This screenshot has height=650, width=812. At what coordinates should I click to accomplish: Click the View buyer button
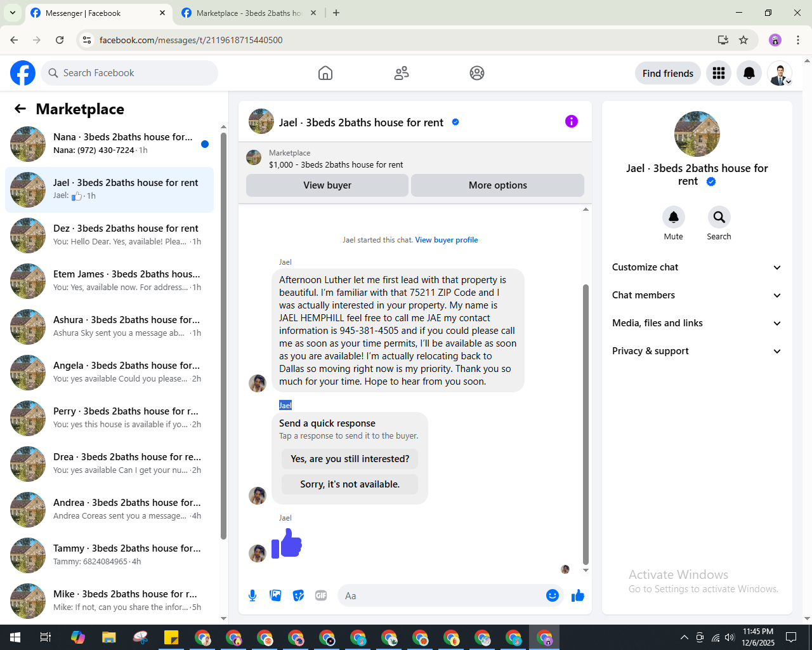point(327,185)
